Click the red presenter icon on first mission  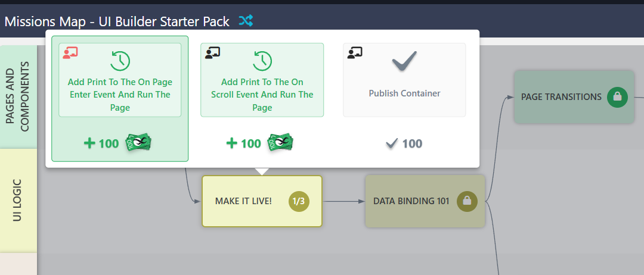point(70,53)
